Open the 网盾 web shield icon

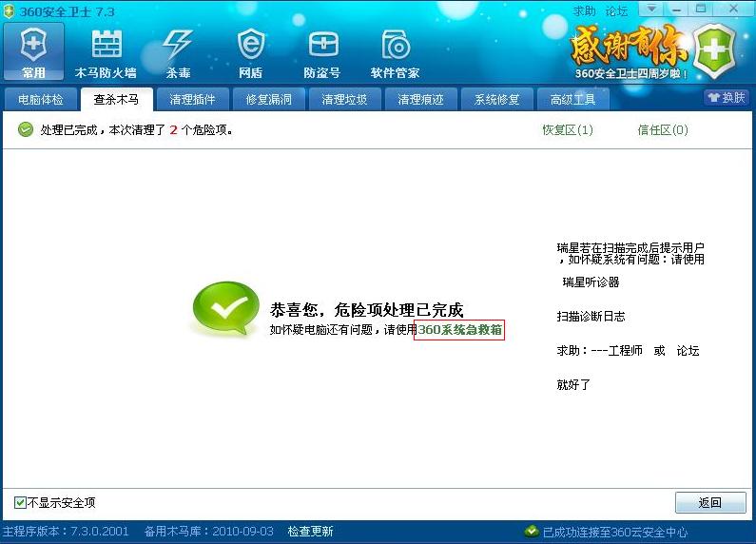point(251,53)
